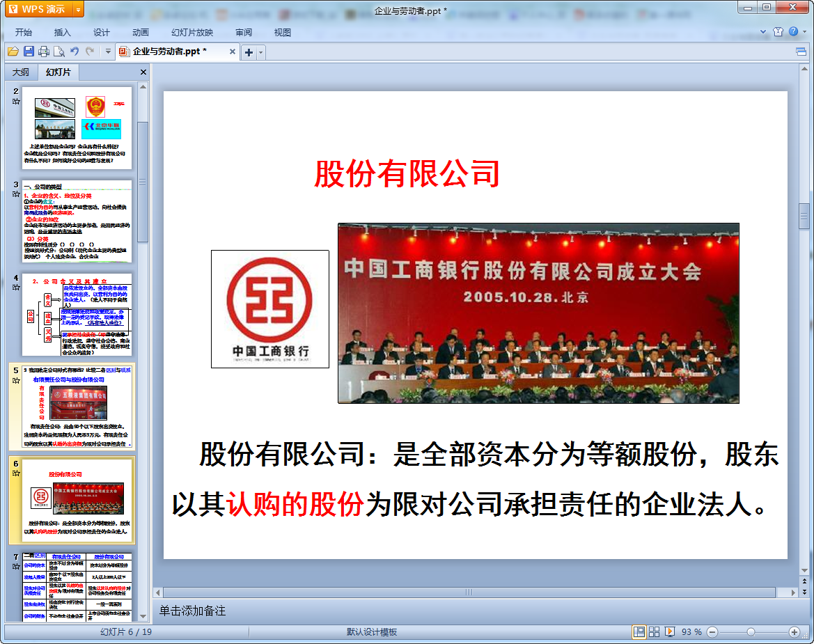Image resolution: width=814 pixels, height=644 pixels.
Task: Click the Open folder icon
Action: [x=13, y=52]
